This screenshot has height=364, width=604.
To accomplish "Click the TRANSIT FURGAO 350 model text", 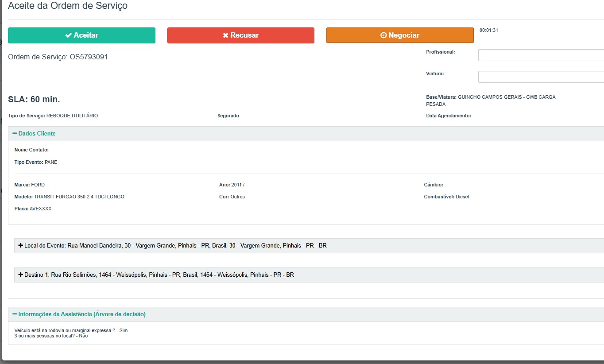I will [x=79, y=197].
